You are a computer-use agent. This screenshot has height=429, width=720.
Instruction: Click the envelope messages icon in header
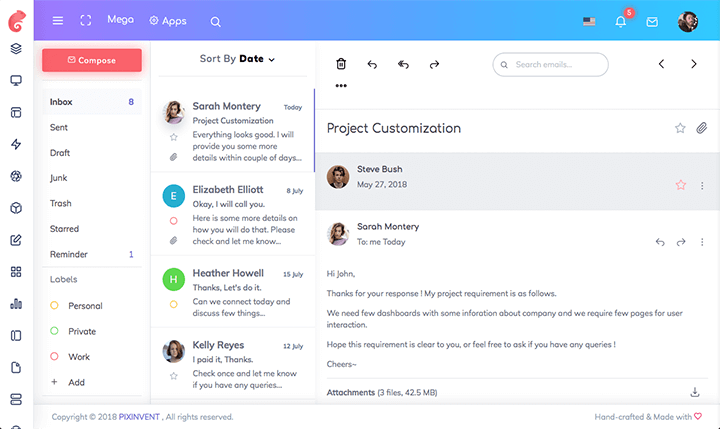click(652, 21)
